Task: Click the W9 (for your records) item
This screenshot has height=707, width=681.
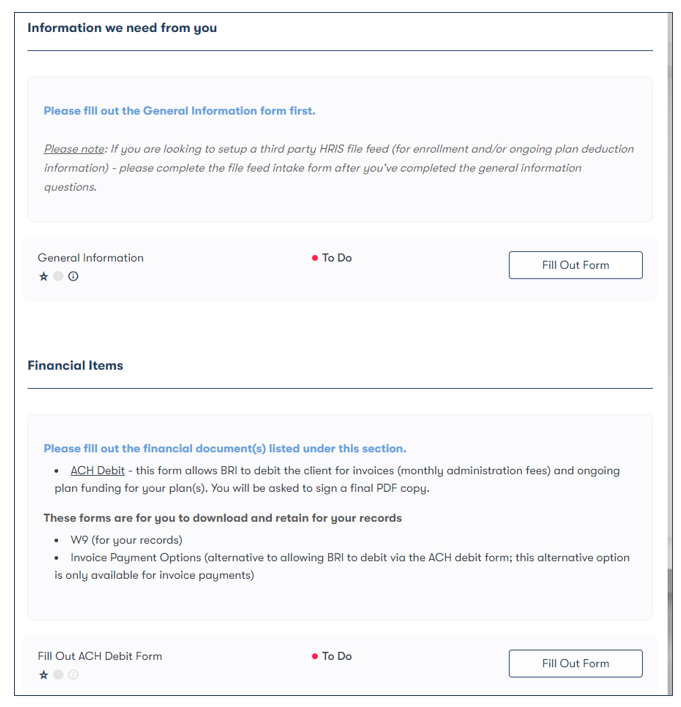Action: [x=126, y=540]
